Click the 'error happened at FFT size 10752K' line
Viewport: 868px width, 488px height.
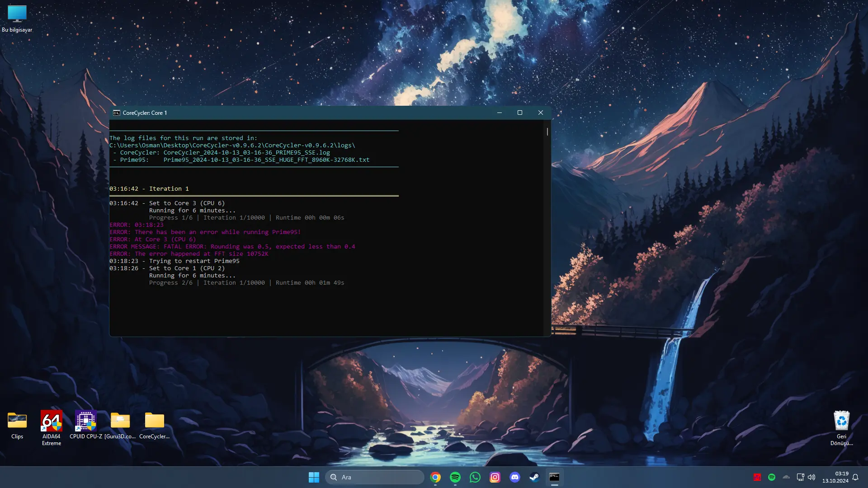(x=189, y=254)
